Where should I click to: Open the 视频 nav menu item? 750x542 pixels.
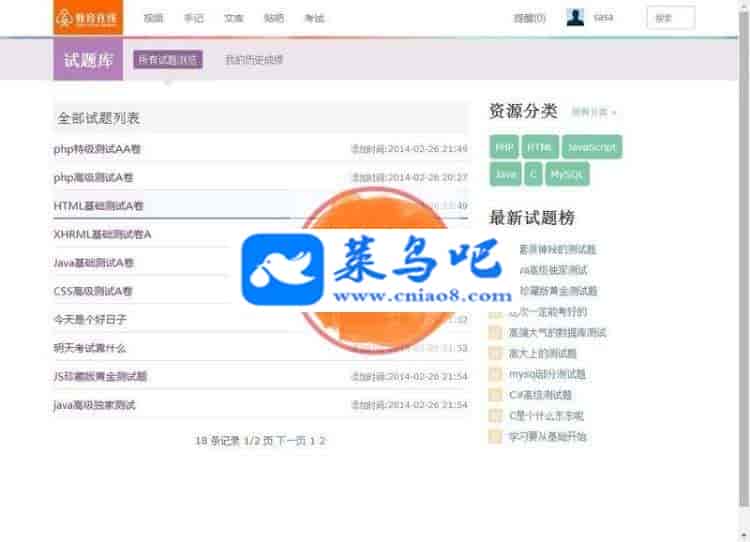click(x=154, y=18)
